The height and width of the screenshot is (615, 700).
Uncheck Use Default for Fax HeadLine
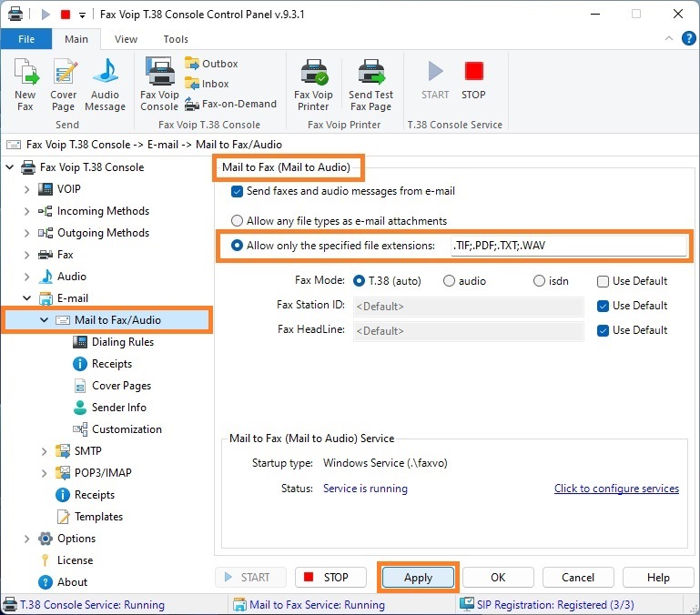click(x=603, y=330)
